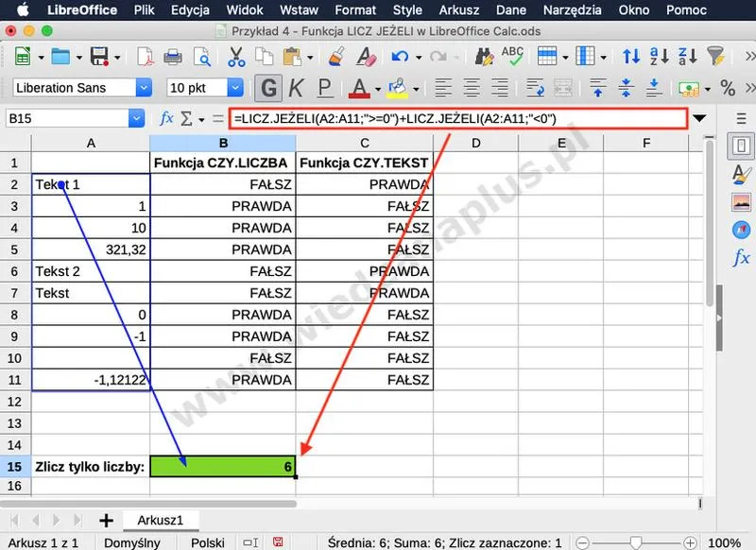Add new sheet with plus button
Viewport: 756px width, 550px height.
106,521
